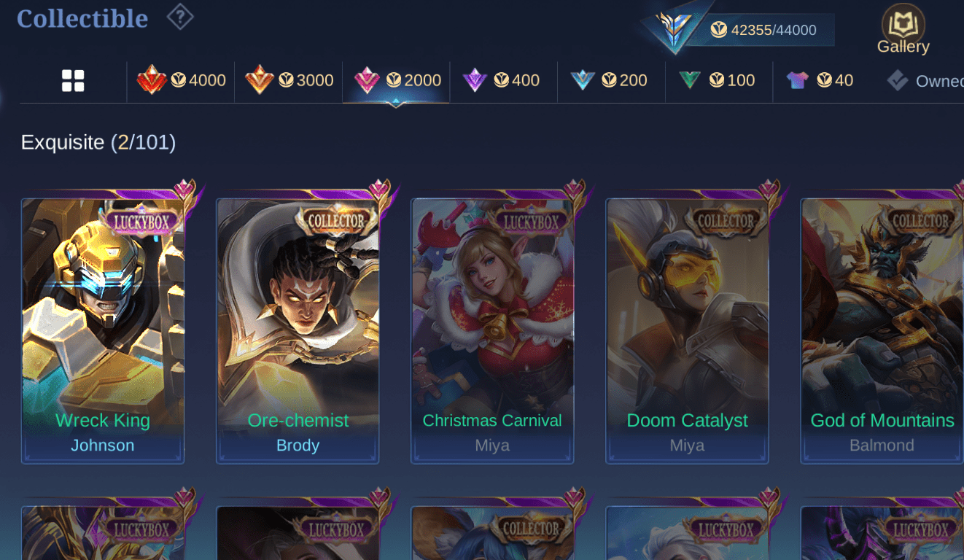Open the Christmas Carnival Miya skin card
Viewport: 964px width, 560px height.
point(492,330)
